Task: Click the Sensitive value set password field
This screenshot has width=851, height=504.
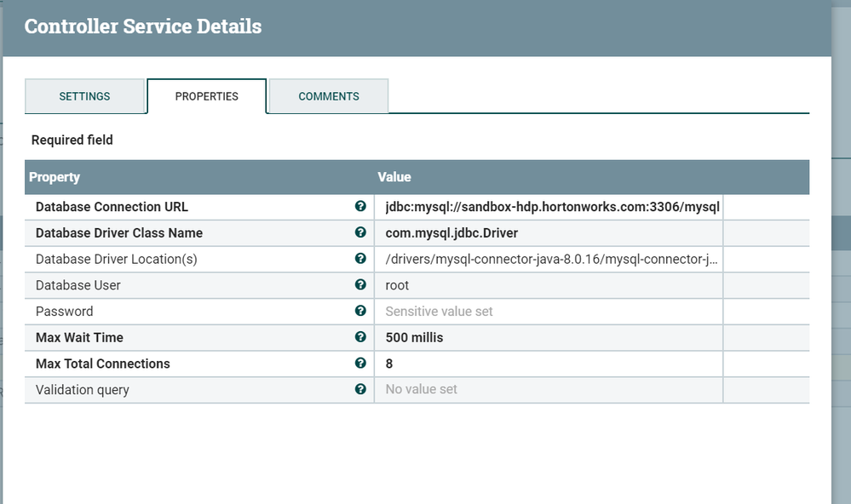Action: pos(440,312)
